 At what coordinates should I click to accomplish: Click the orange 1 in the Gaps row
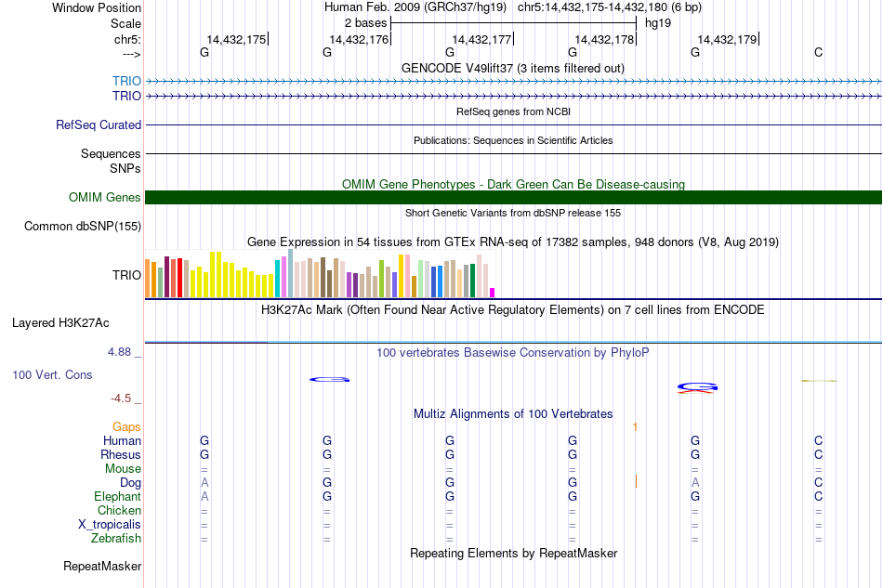[635, 427]
